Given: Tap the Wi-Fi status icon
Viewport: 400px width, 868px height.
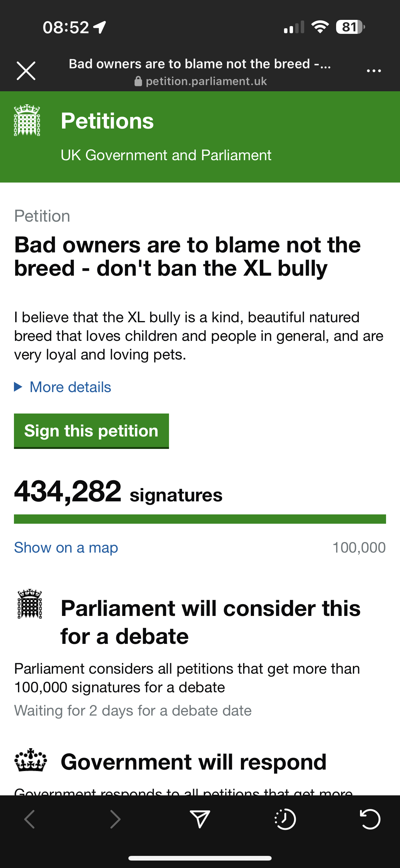Looking at the screenshot, I should click(x=320, y=27).
